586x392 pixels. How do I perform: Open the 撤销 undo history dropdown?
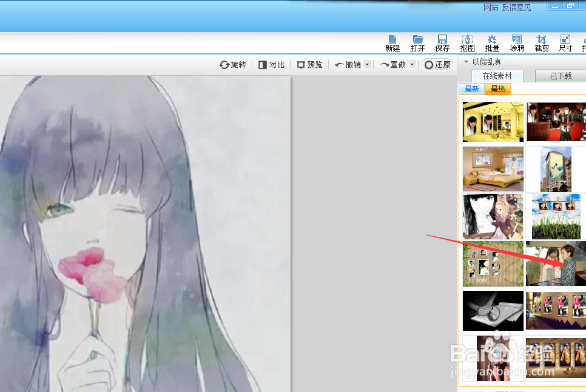coord(368,64)
